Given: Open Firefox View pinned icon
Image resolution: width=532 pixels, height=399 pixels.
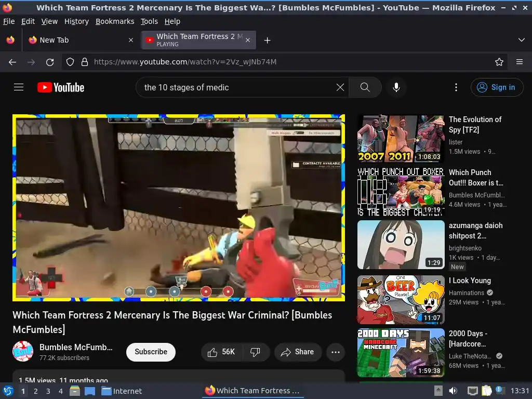Looking at the screenshot, I should coord(10,40).
